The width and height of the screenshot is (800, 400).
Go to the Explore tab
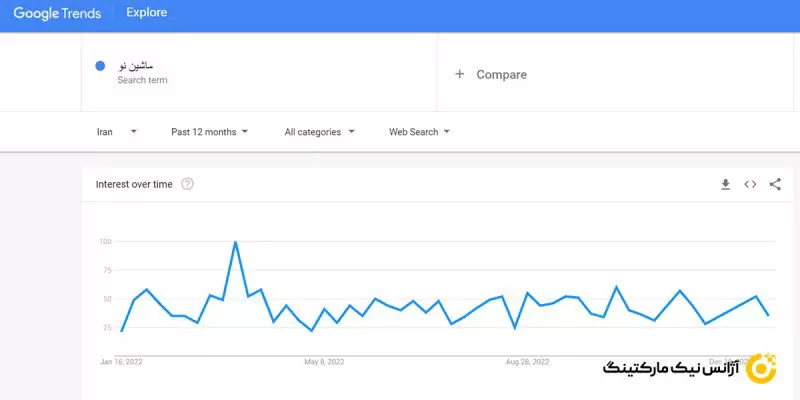[147, 13]
